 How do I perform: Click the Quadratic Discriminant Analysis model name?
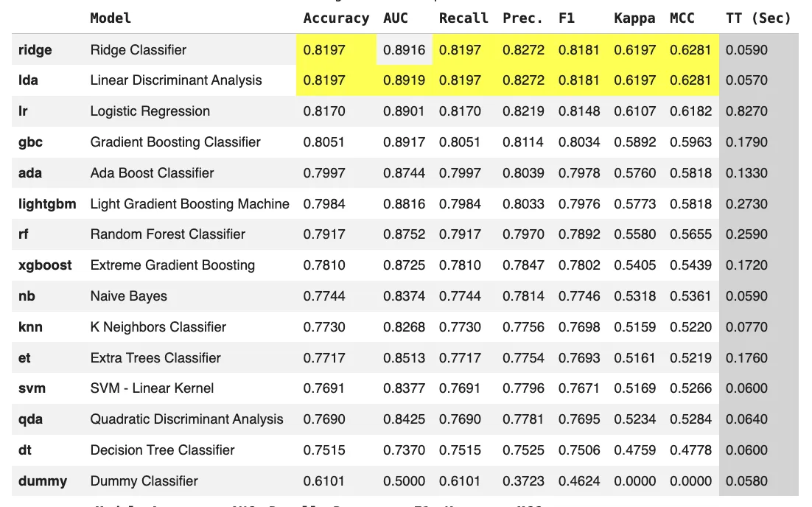186,419
